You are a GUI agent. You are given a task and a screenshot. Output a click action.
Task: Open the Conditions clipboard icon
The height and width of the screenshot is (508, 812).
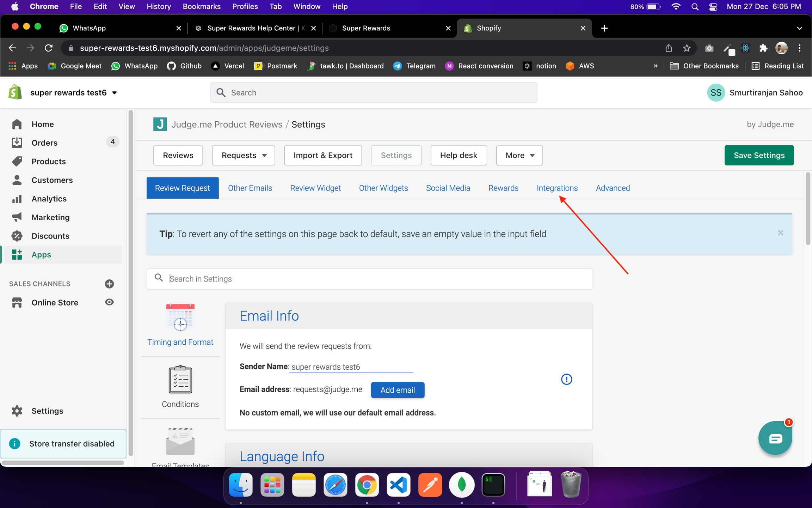pos(180,380)
